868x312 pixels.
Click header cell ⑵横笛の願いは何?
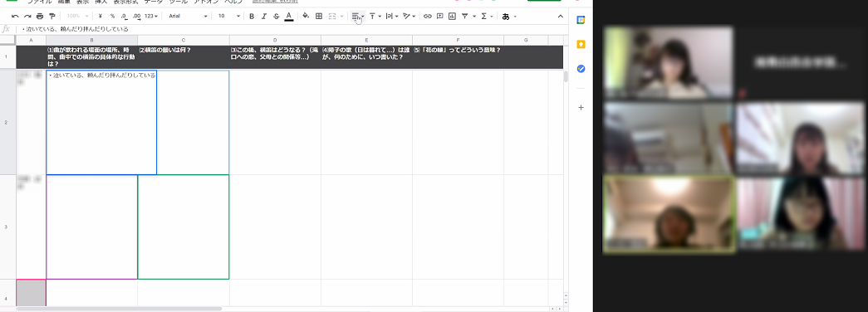184,57
